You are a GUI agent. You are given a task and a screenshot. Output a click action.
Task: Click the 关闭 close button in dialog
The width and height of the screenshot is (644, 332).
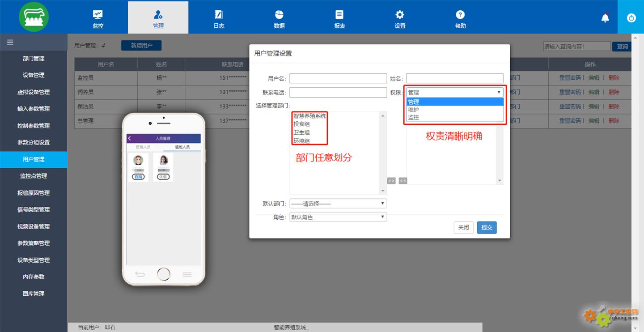point(463,227)
